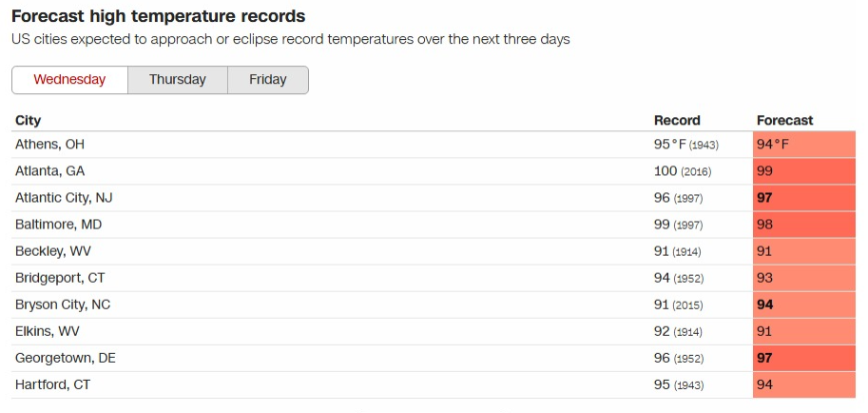Select the Thursday forecast tab
The height and width of the screenshot is (413, 868).
click(x=177, y=80)
